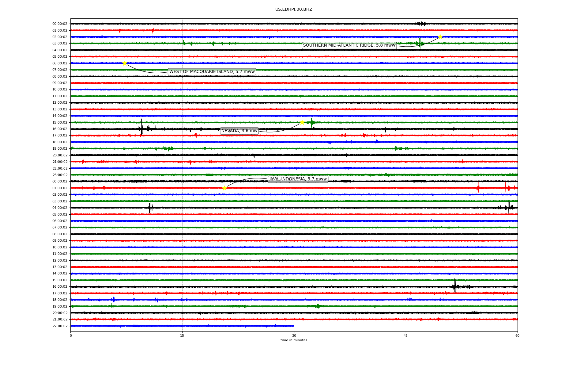Image resolution: width=588 pixels, height=368 pixels.
Task: Click the US.EDHPI.00.BHZ plot title
Action: (x=293, y=10)
